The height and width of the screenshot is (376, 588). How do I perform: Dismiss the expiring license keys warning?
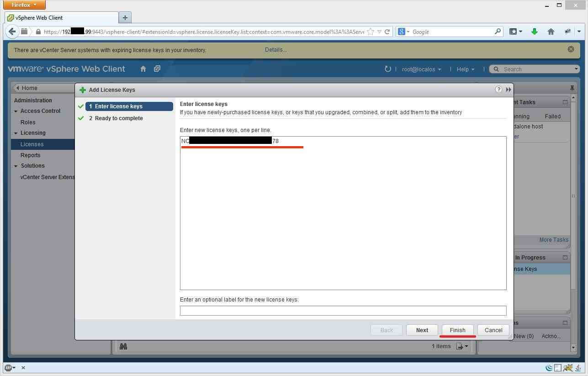(571, 49)
